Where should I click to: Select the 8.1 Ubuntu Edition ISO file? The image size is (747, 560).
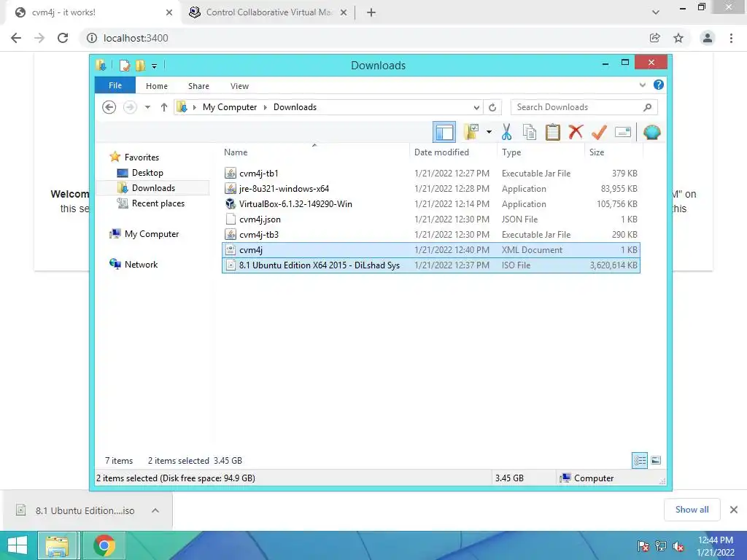coord(430,265)
